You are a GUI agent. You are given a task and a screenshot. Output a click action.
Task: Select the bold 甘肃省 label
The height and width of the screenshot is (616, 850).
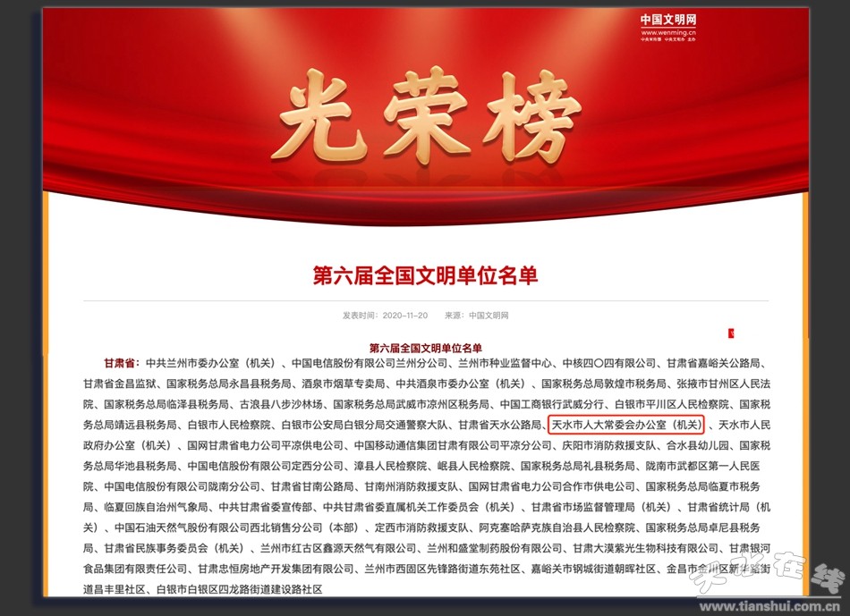(119, 364)
